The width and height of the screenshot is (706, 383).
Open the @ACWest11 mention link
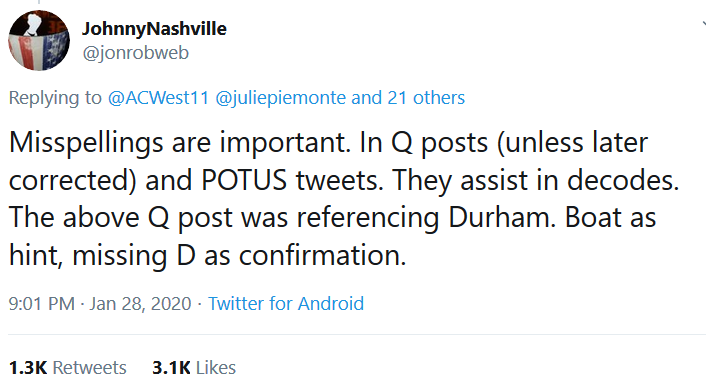pos(158,98)
